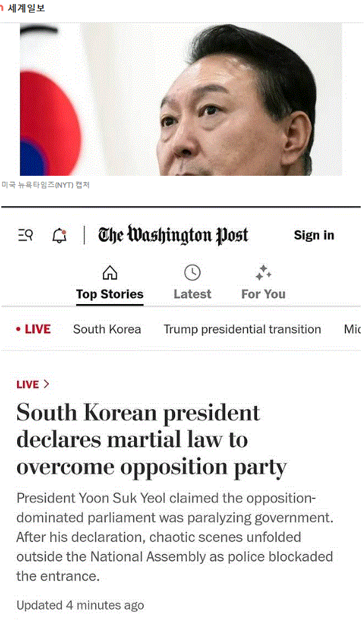Open the menu and search icon
Image resolution: width=364 pixels, height=620 pixels.
coord(25,235)
